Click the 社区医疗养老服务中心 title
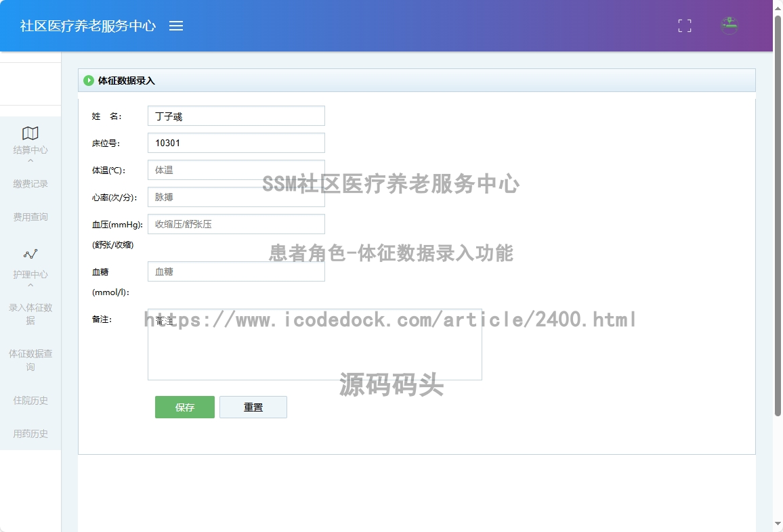Viewport: 783px width, 532px height. [x=88, y=26]
